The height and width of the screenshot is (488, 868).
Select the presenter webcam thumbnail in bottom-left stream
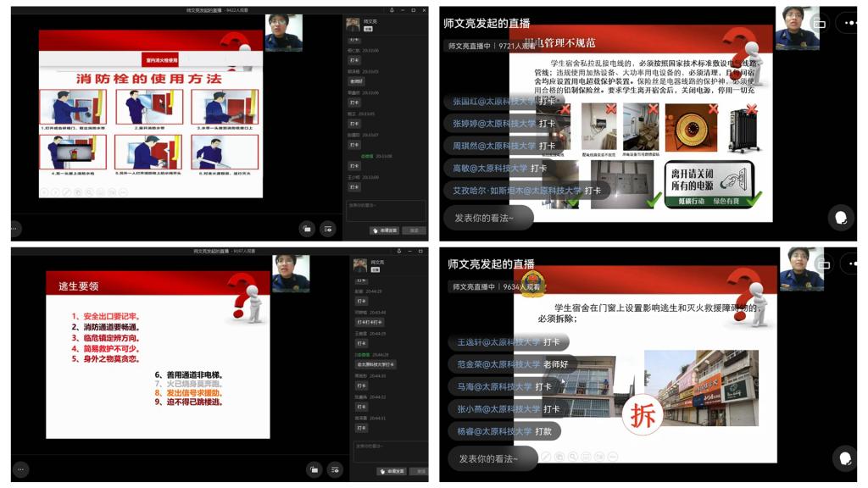(x=290, y=274)
